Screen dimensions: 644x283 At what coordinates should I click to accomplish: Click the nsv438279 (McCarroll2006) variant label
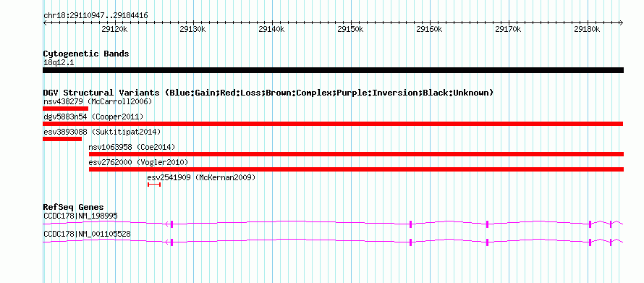(x=98, y=101)
